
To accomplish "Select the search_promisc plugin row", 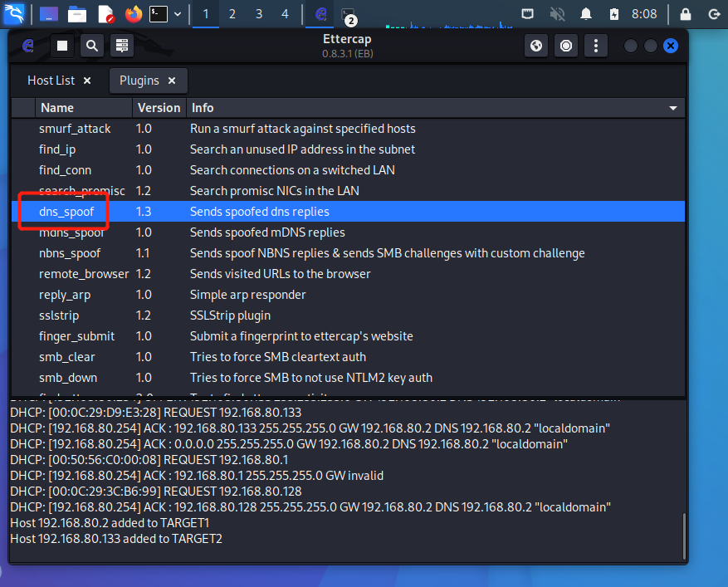I will 348,191.
